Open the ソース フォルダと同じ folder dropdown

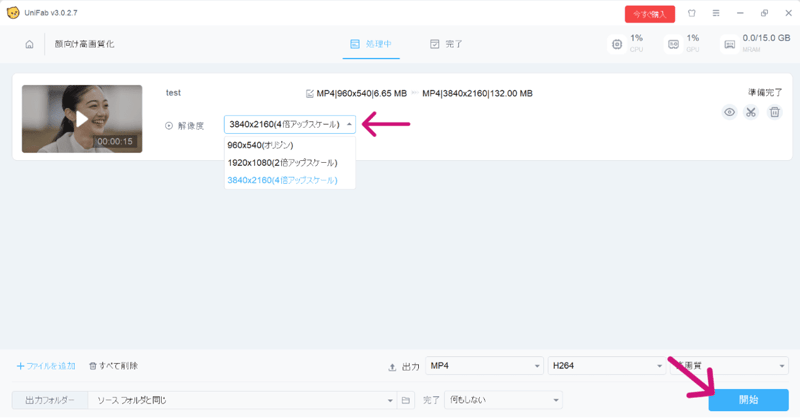[x=242, y=401]
